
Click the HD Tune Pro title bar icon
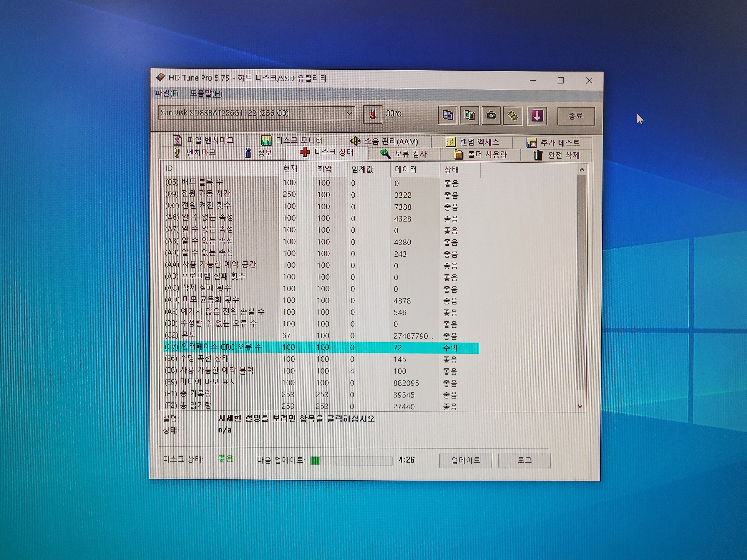pos(160,77)
